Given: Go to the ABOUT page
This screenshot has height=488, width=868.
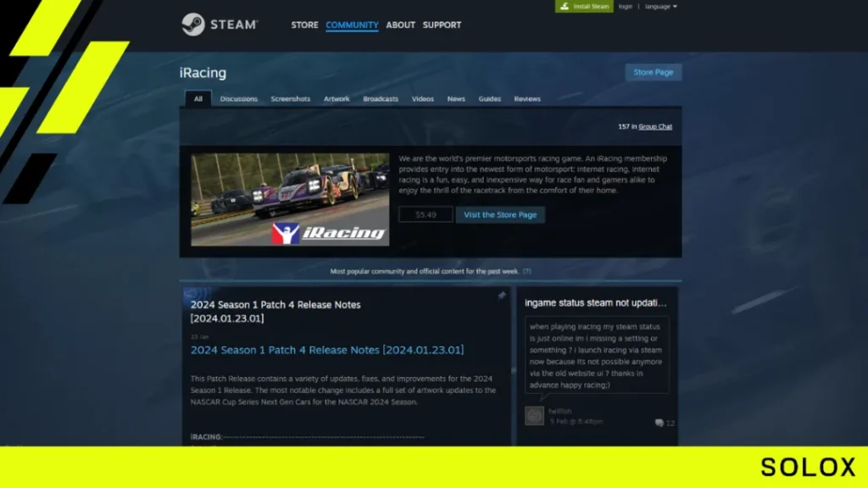Looking at the screenshot, I should (x=400, y=25).
